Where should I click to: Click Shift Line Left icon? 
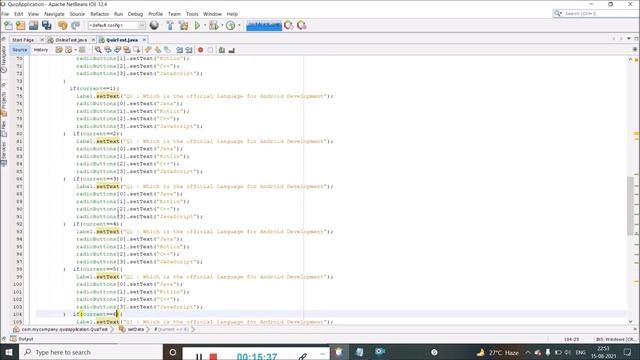[x=179, y=50]
